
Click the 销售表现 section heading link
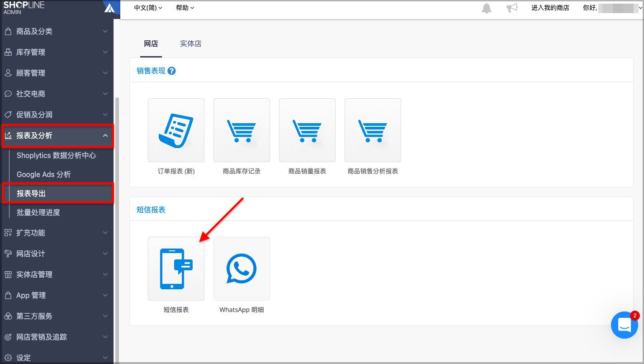click(151, 71)
